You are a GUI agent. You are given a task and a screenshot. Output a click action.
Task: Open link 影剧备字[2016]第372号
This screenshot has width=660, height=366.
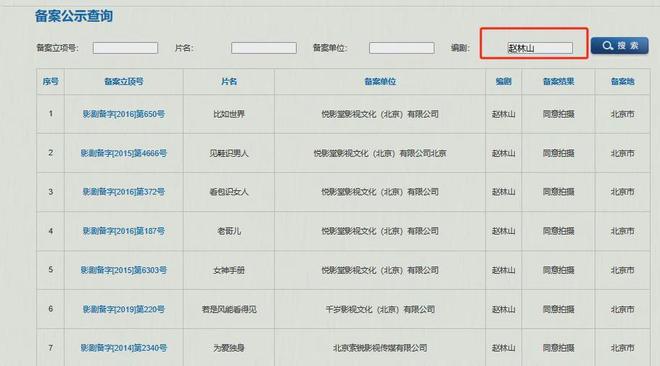[x=123, y=192]
